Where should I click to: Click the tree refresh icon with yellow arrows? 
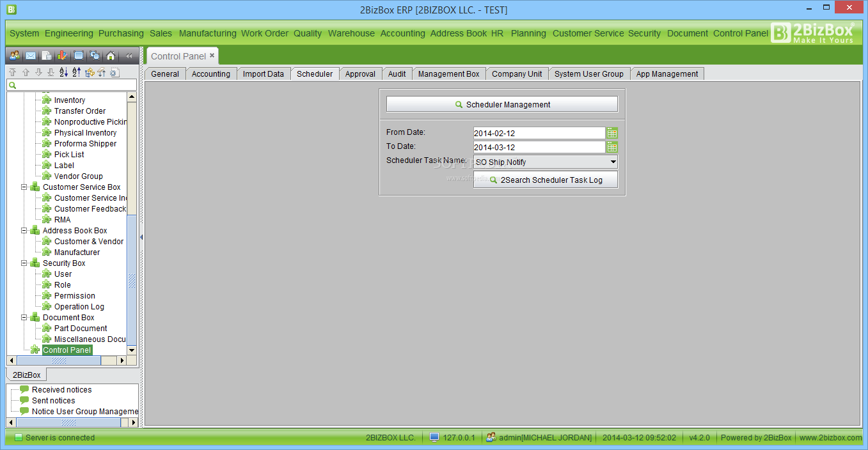90,73
